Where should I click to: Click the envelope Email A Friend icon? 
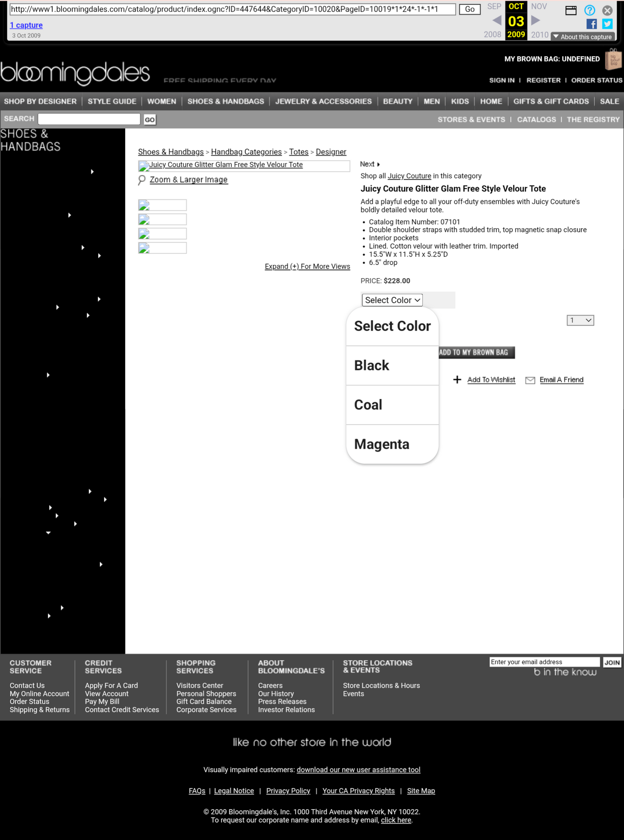tap(530, 380)
